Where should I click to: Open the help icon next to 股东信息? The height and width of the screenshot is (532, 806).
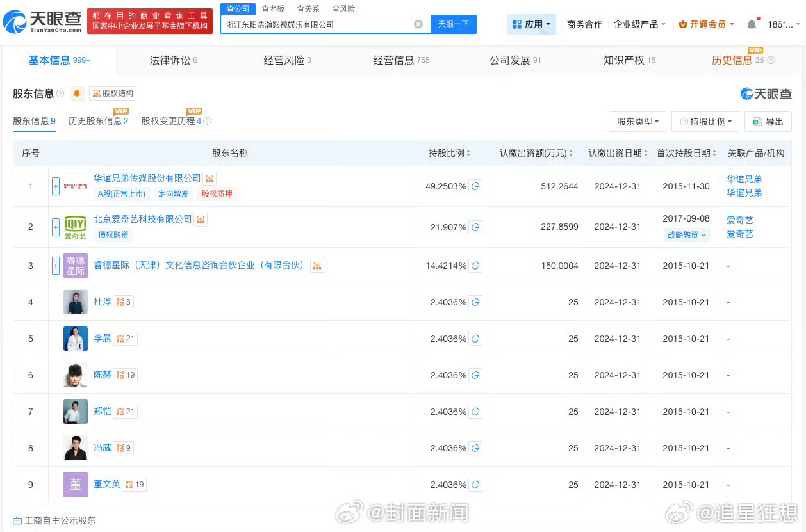60,93
